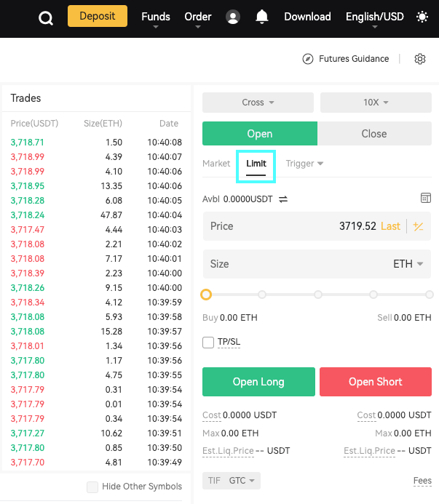Viewport: 439px width, 504px height.
Task: Open the calculator icon beside available balance
Action: (x=426, y=198)
